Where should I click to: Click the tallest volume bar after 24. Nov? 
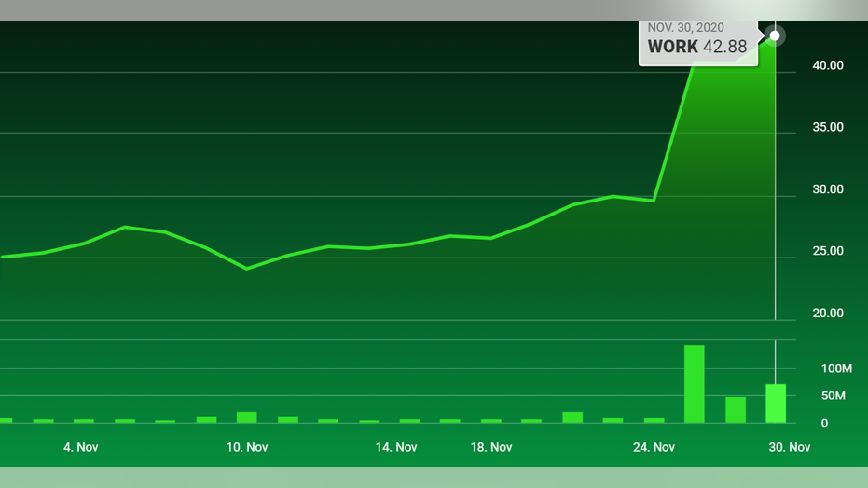click(x=695, y=383)
